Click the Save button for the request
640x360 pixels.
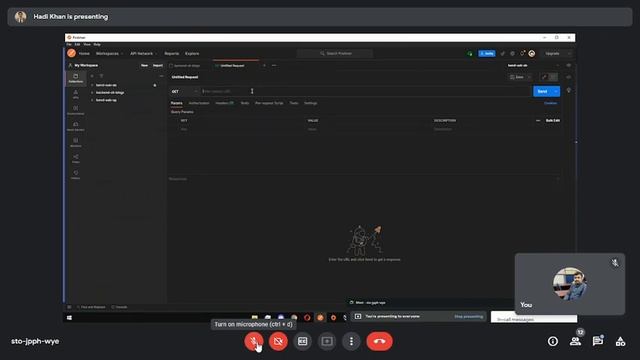517,77
